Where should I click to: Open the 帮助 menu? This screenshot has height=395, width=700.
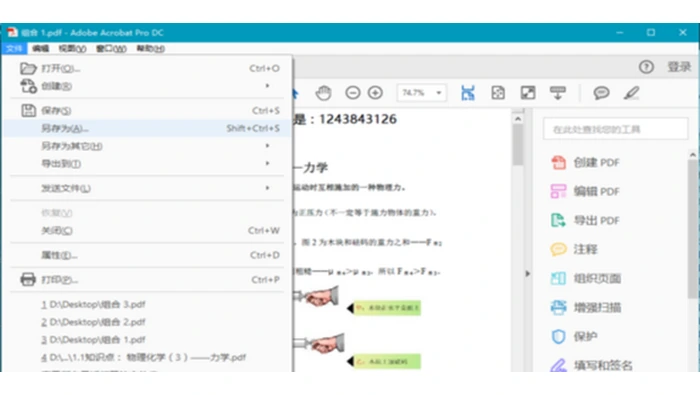pos(150,48)
